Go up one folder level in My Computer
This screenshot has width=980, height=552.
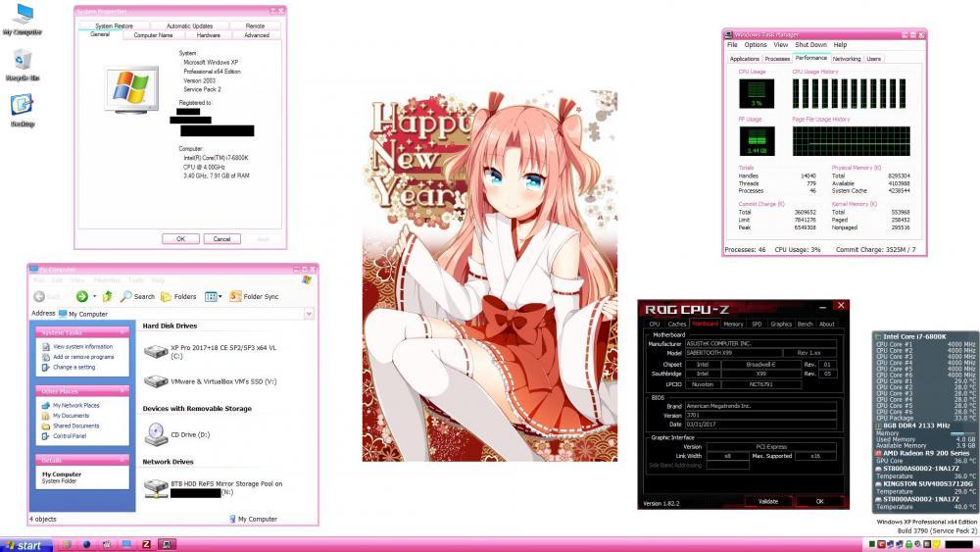(108, 296)
